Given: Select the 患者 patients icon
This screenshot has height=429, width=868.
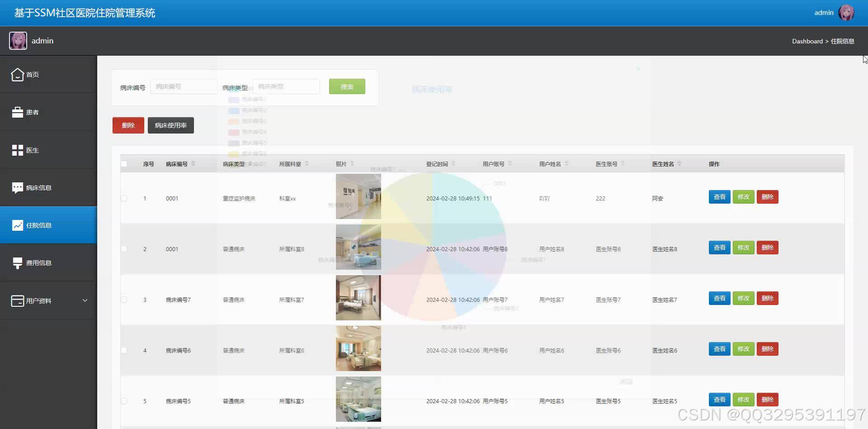Looking at the screenshot, I should coord(17,111).
